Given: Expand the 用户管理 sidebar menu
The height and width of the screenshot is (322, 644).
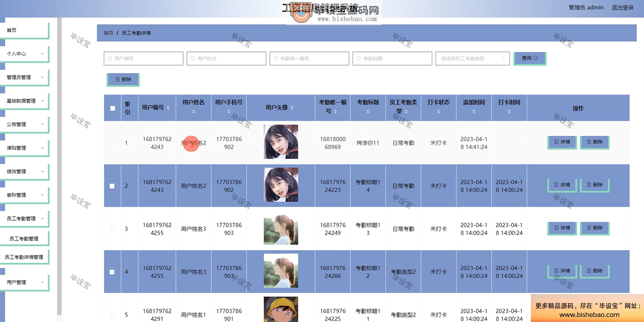Looking at the screenshot, I should click(25, 282).
